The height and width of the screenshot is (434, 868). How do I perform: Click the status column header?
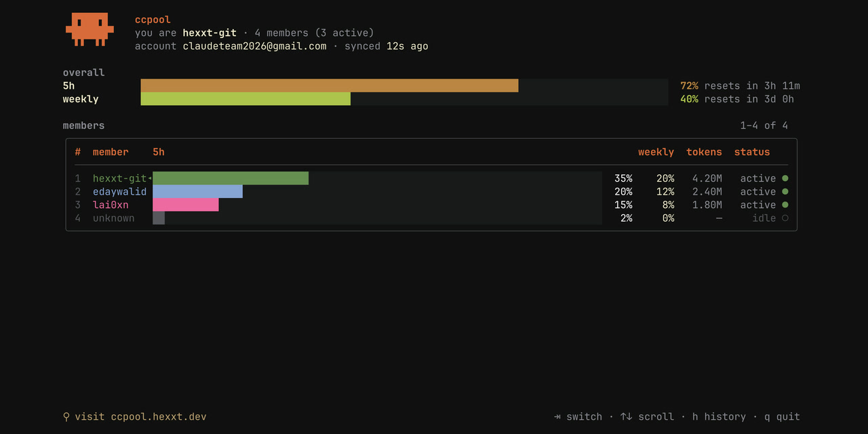(x=752, y=152)
